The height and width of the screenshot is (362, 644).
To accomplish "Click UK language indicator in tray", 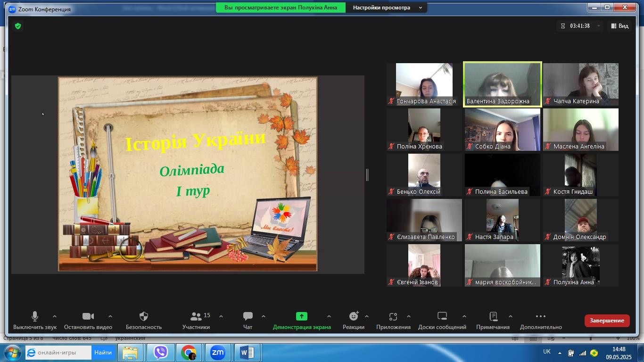I will pos(547,352).
